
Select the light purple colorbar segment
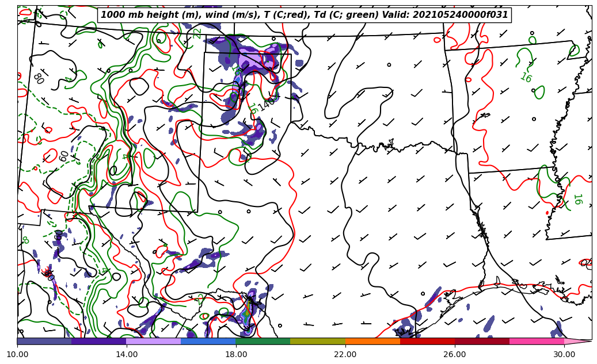(154, 341)
